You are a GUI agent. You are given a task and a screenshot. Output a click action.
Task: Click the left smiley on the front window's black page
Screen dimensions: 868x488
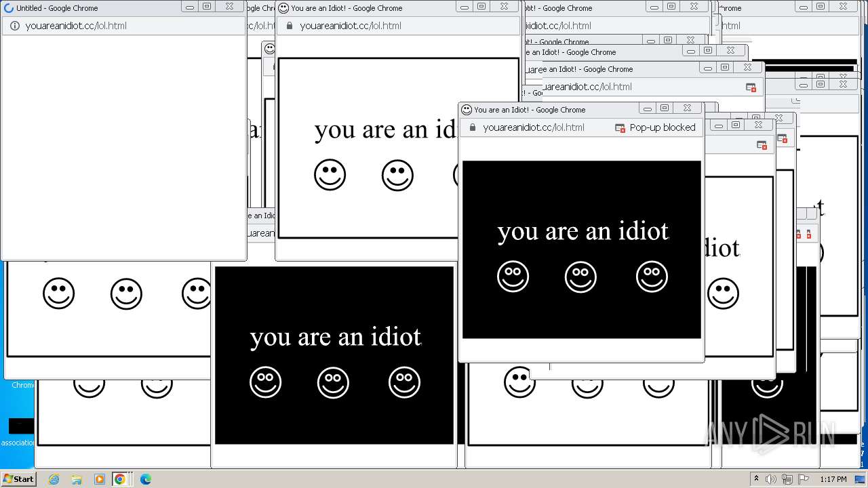[x=513, y=277]
